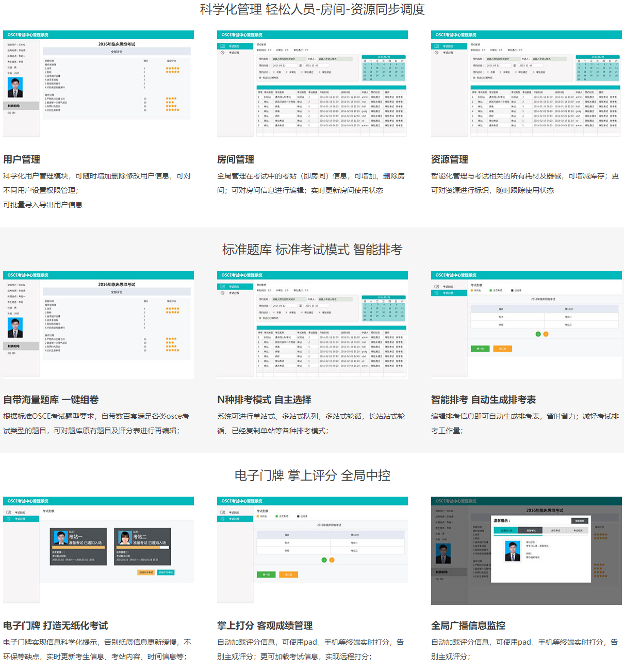This screenshot has width=624, height=672.
Task: Open the 全局广播信息监控 heading
Action: 468,626
